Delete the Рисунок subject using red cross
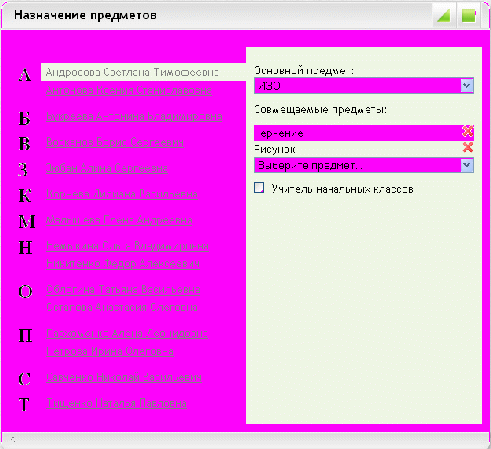Image resolution: width=491 pixels, height=449 pixels. point(468,147)
